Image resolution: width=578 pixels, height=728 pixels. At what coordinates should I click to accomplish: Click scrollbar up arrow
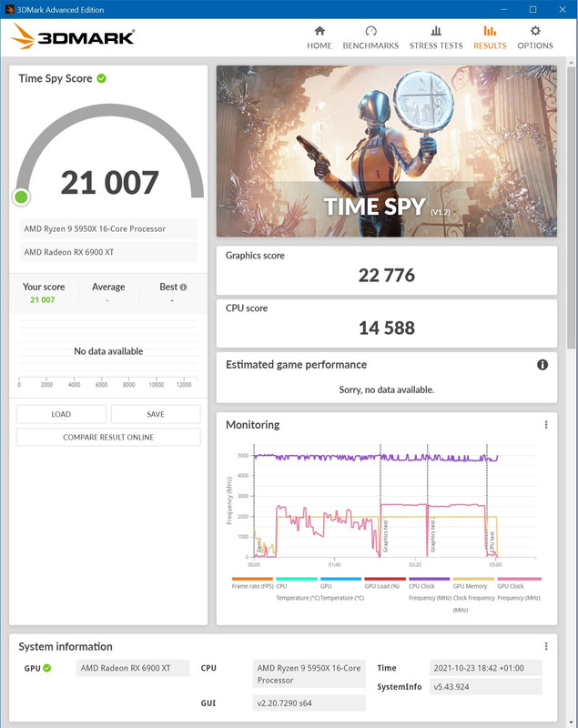(571, 62)
